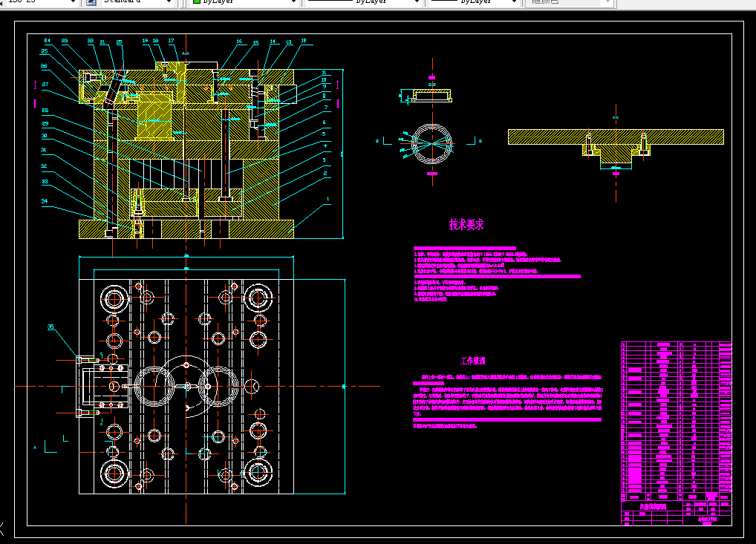Click the green ByLayer color swatch
This screenshot has height=544, width=756.
click(197, 1)
